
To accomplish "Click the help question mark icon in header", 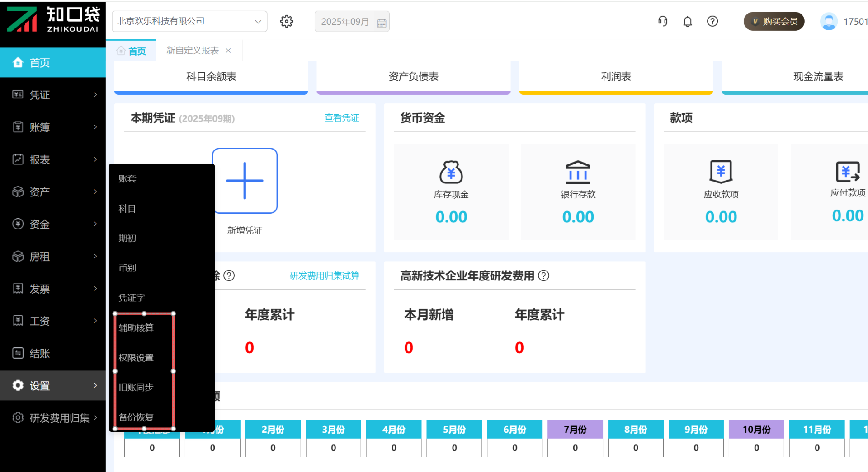I will click(712, 21).
